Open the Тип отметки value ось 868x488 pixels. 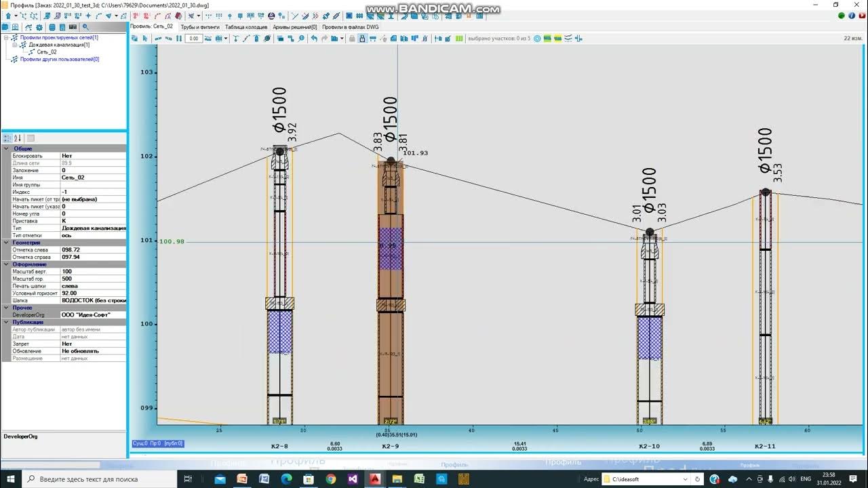[93, 235]
